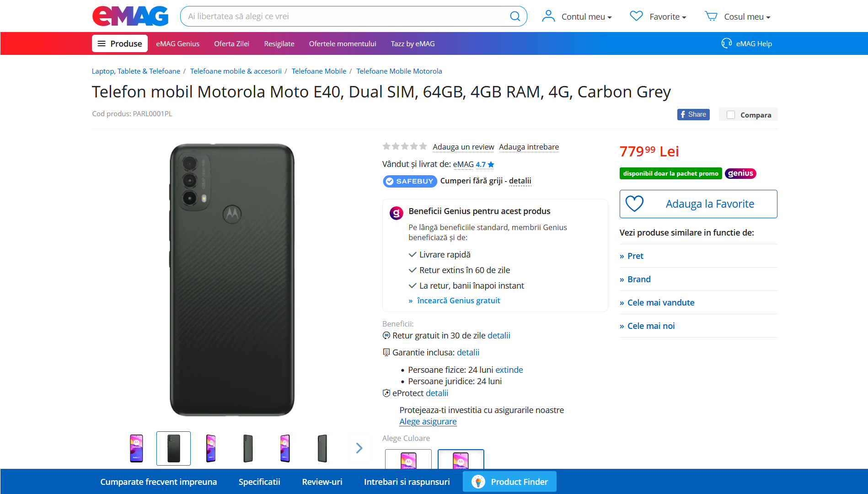This screenshot has height=494, width=868.
Task: Click the Facebook Share button
Action: pos(693,114)
